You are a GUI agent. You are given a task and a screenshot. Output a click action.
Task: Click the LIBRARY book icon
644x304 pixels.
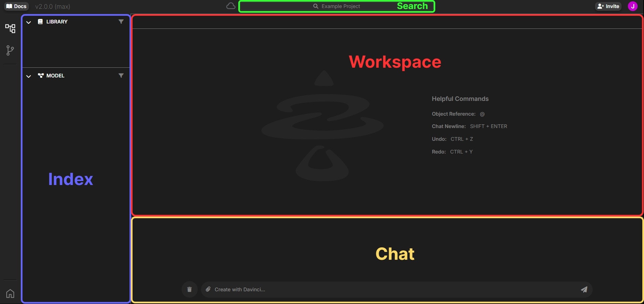tap(40, 22)
